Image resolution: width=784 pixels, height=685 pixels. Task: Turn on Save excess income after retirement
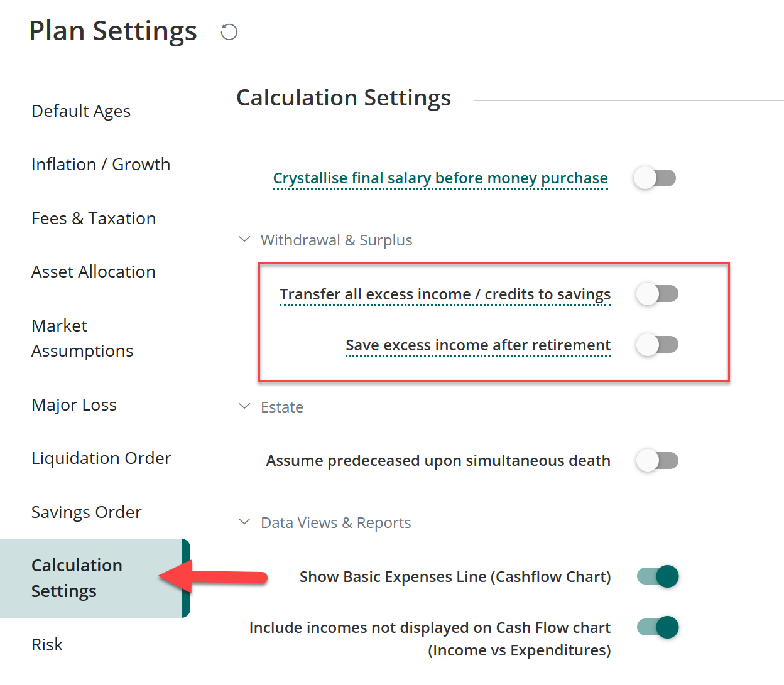click(x=657, y=344)
